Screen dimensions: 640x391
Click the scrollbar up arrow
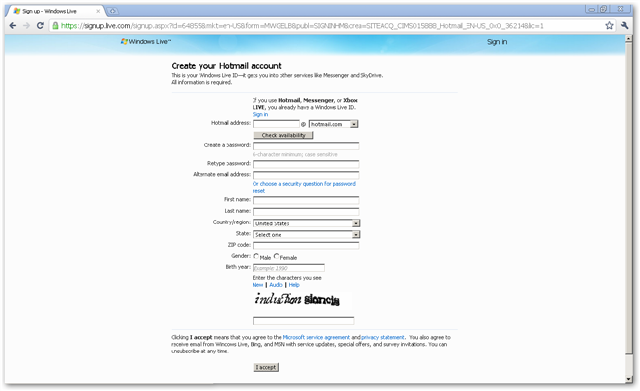click(x=629, y=39)
